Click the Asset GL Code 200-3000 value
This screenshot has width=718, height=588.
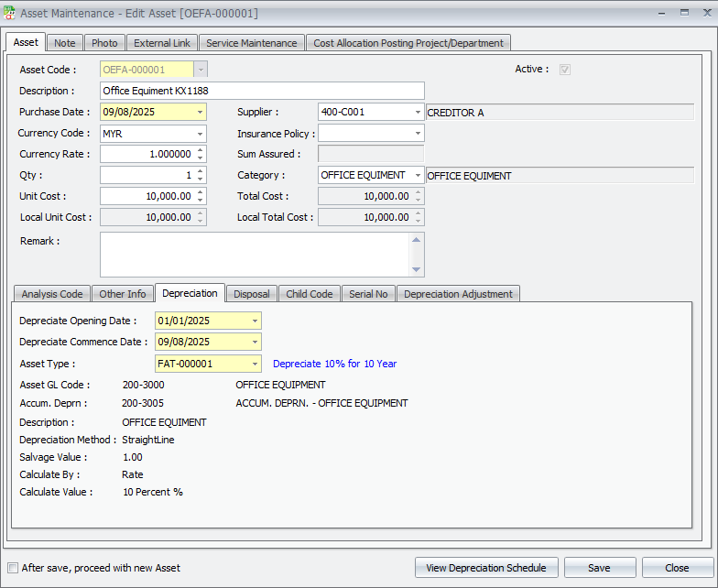pyautogui.click(x=143, y=385)
